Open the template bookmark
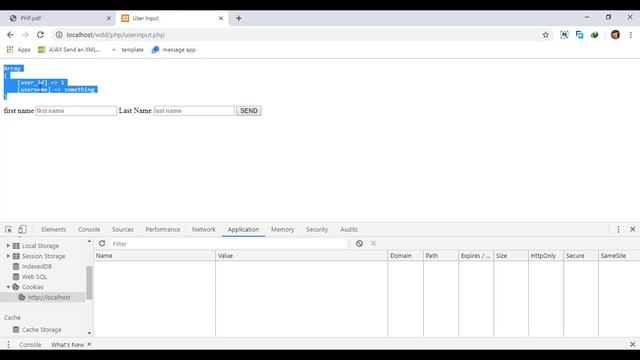This screenshot has height=360, width=640. point(128,49)
